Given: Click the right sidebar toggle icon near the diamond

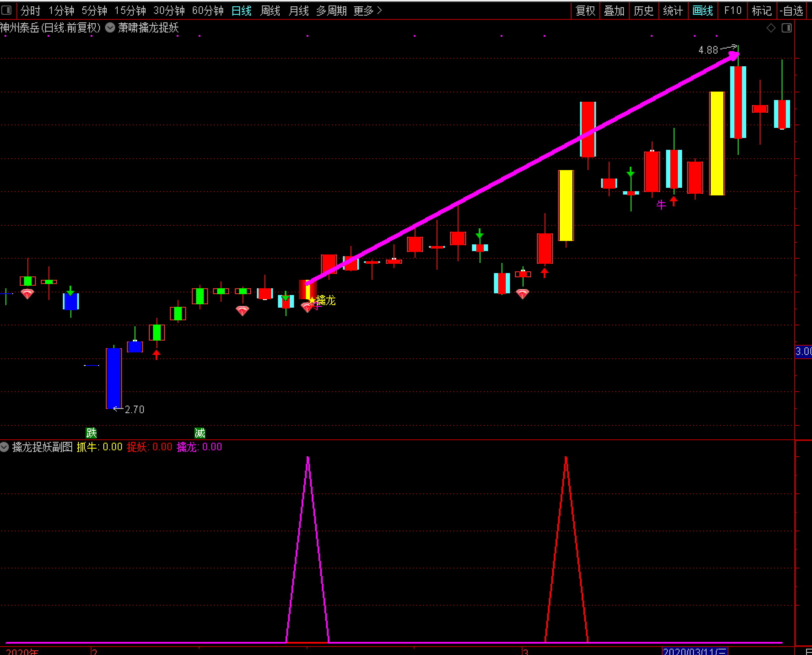Looking at the screenshot, I should pos(786,28).
